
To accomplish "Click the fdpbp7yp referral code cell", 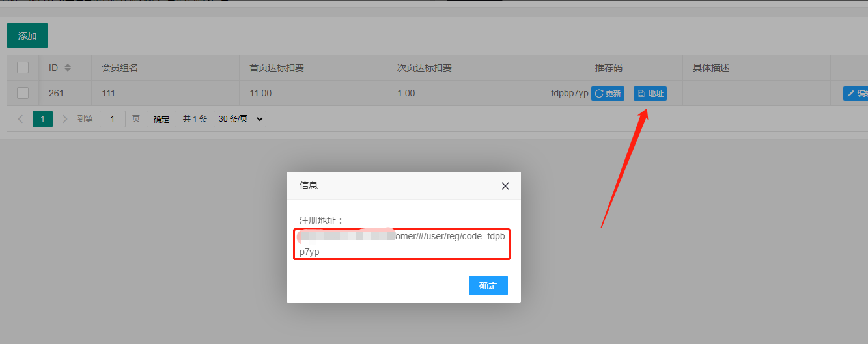I will (x=569, y=94).
